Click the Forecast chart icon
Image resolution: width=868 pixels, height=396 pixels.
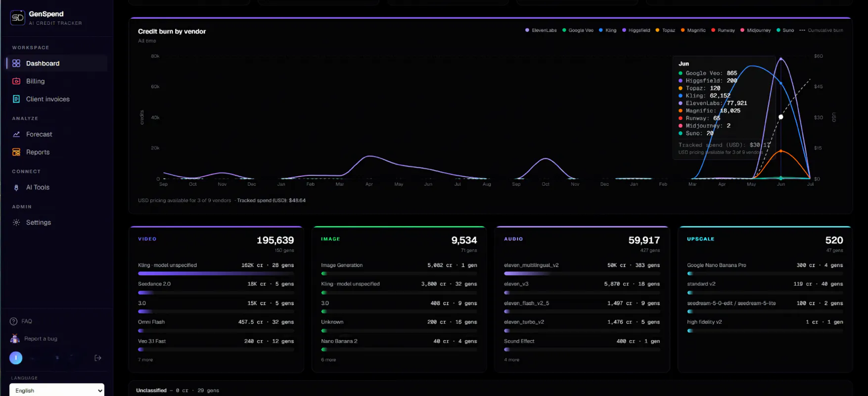[16, 134]
